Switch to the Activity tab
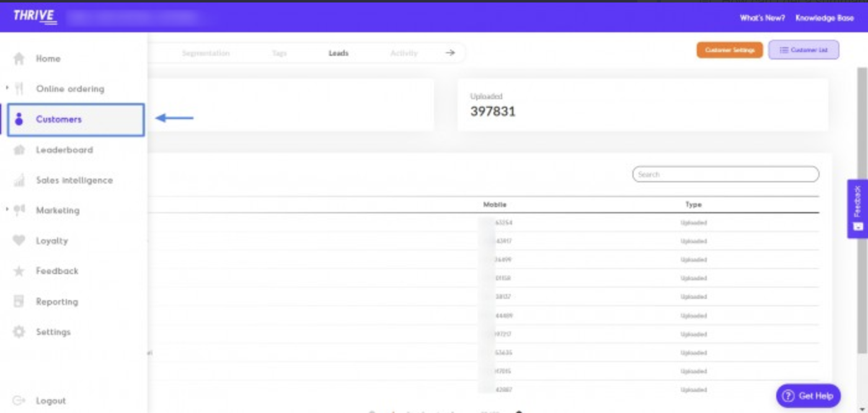This screenshot has height=413, width=868. click(x=404, y=53)
